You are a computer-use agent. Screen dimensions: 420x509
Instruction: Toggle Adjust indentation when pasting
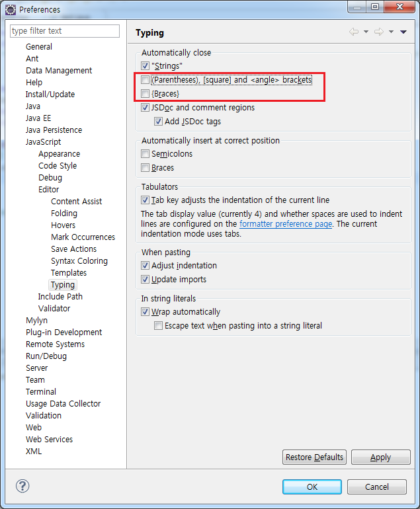[x=146, y=266]
